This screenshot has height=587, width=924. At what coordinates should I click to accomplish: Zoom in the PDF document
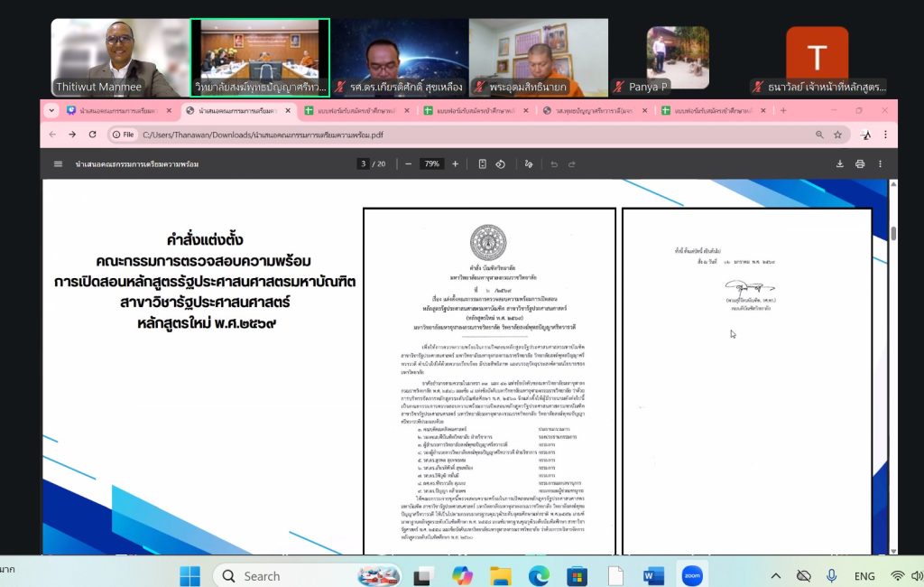click(455, 163)
